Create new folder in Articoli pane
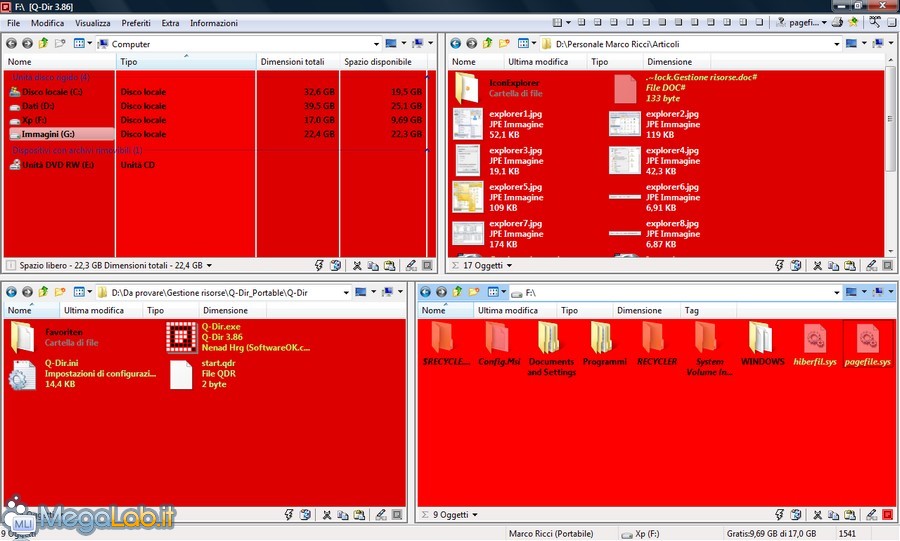Viewport: 900px width, 541px height. 504,44
